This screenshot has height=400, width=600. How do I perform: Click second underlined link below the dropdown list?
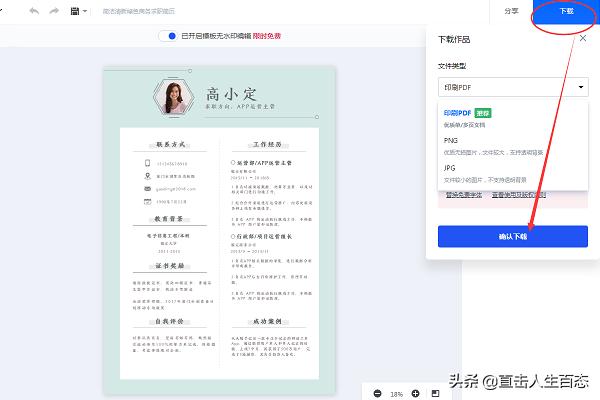tap(518, 195)
